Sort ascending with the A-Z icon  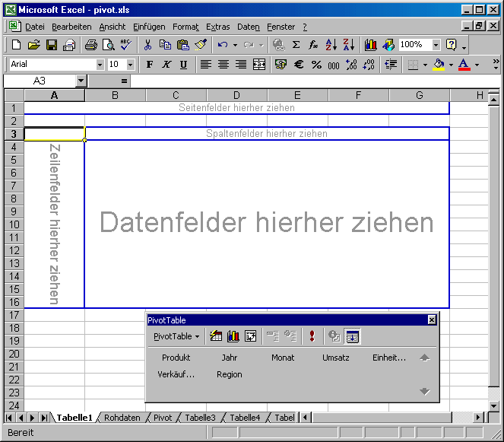click(331, 45)
